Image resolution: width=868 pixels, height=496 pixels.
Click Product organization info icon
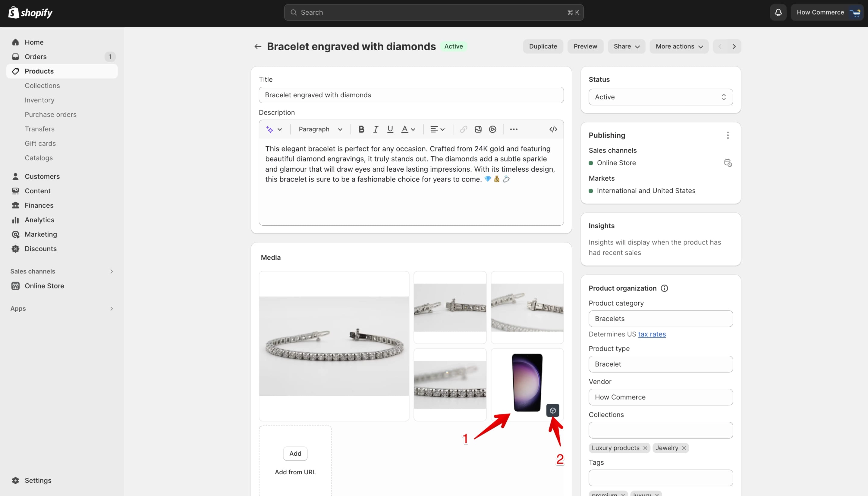pyautogui.click(x=665, y=288)
